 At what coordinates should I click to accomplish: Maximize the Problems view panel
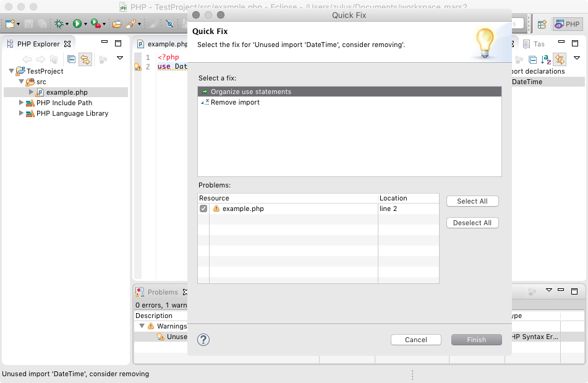(574, 291)
